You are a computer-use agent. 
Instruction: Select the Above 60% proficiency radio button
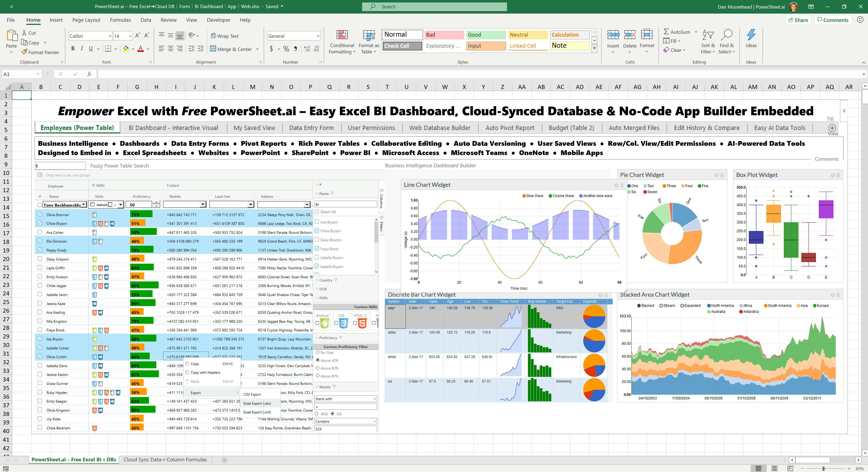coord(317,368)
